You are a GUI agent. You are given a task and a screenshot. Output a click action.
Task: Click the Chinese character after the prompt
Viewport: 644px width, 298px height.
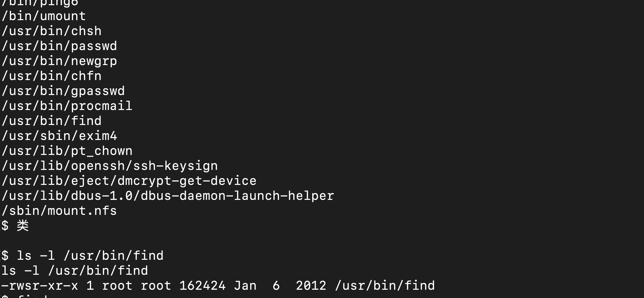click(23, 226)
